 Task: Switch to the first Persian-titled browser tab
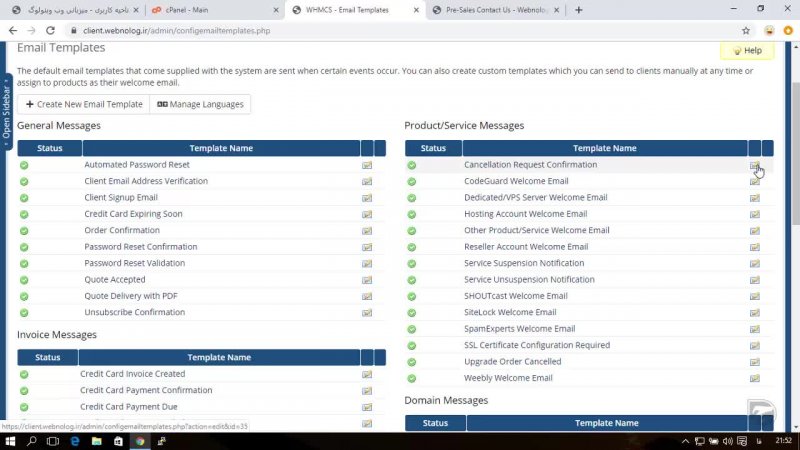(74, 10)
